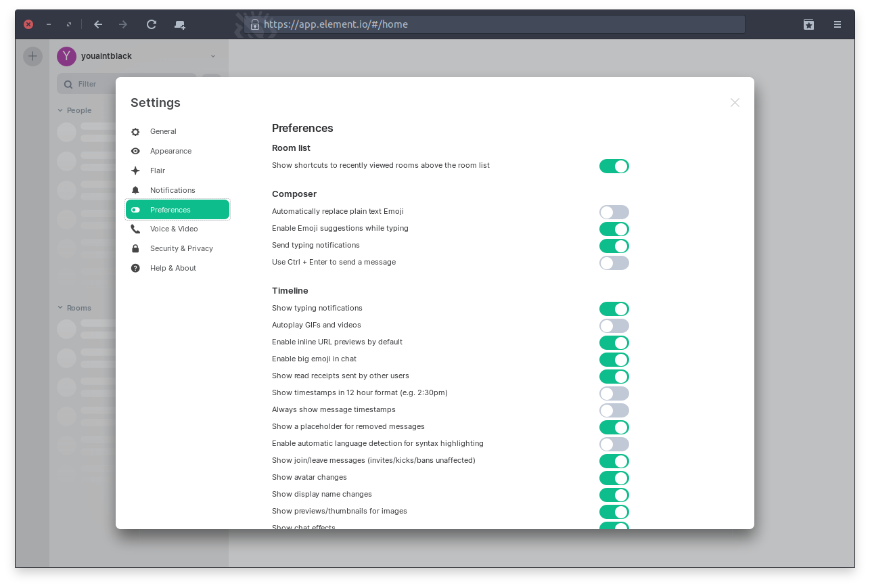The height and width of the screenshot is (588, 870).
Task: Click the Help & About question icon
Action: click(x=135, y=269)
